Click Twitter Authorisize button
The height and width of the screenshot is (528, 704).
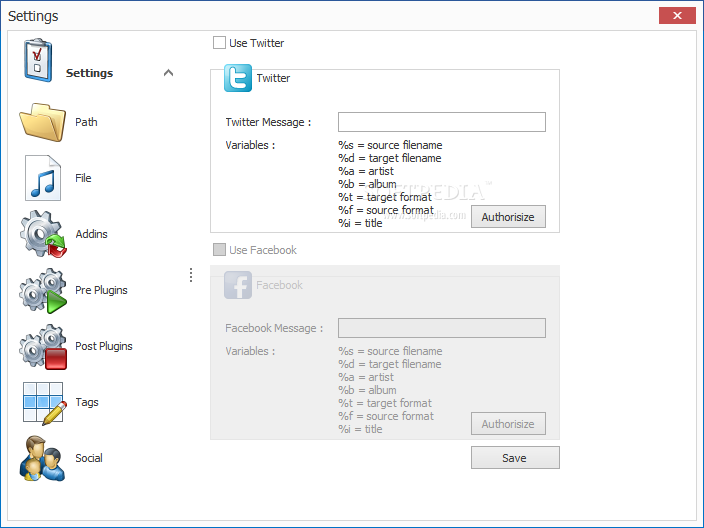[508, 217]
